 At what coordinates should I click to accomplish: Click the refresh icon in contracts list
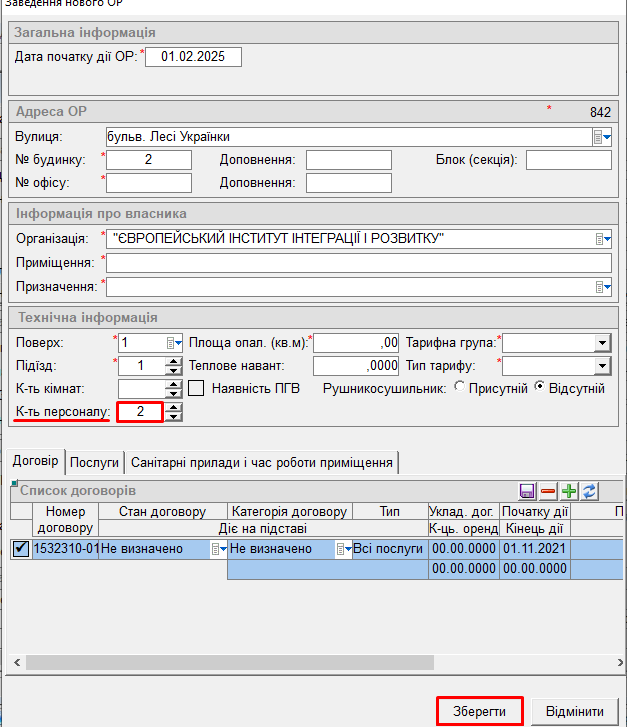590,491
